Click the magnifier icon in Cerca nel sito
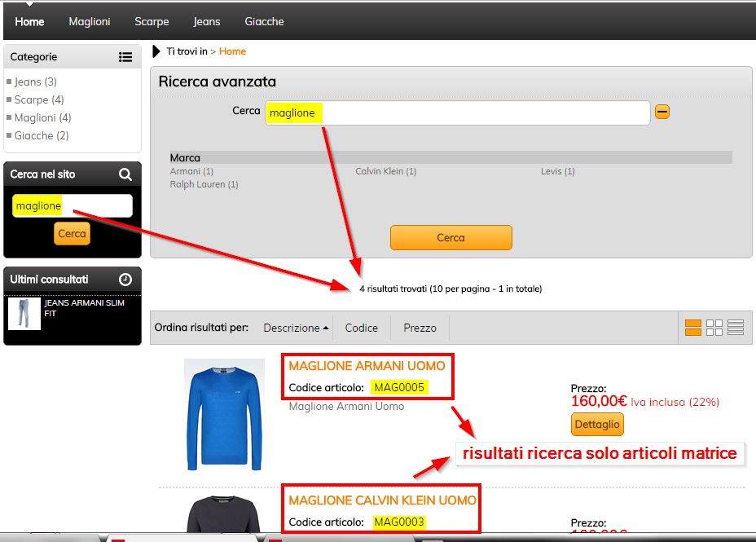Viewport: 756px width, 542px height. click(x=125, y=174)
